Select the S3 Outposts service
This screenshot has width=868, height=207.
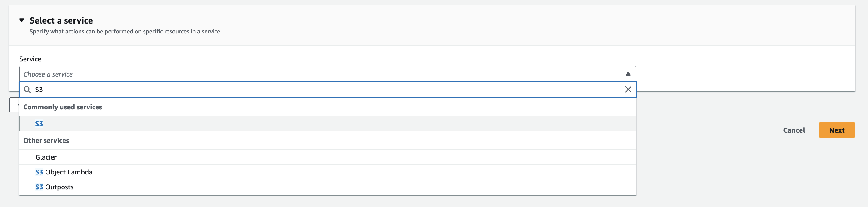tap(54, 187)
